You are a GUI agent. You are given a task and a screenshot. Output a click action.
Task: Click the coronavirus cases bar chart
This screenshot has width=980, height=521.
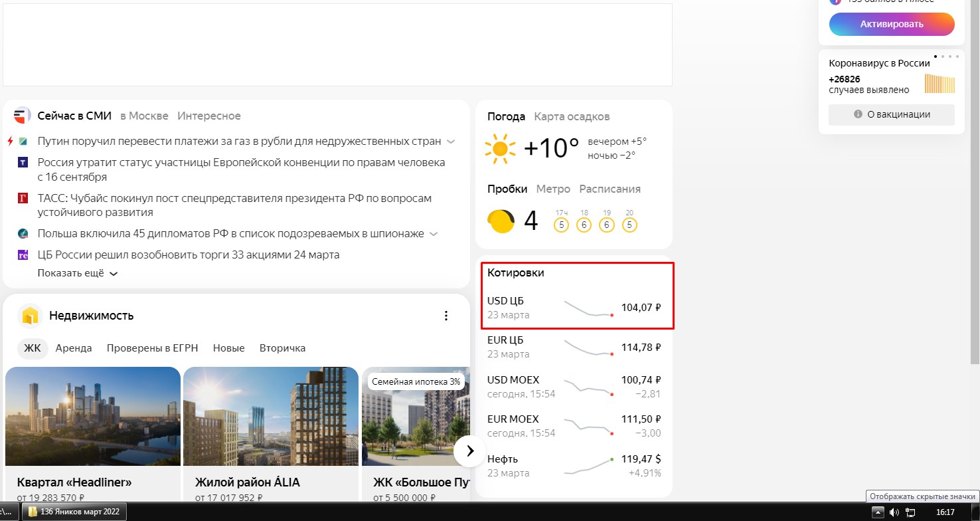pyautogui.click(x=940, y=84)
